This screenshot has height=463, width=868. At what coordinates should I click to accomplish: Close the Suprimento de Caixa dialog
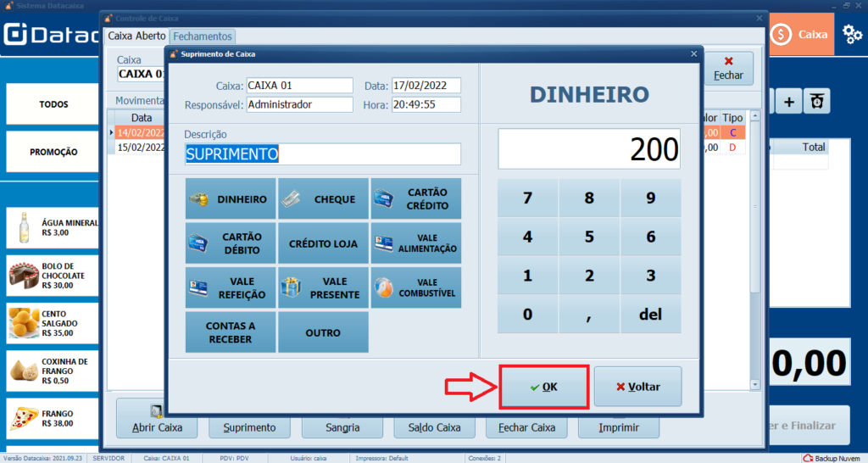coord(693,53)
